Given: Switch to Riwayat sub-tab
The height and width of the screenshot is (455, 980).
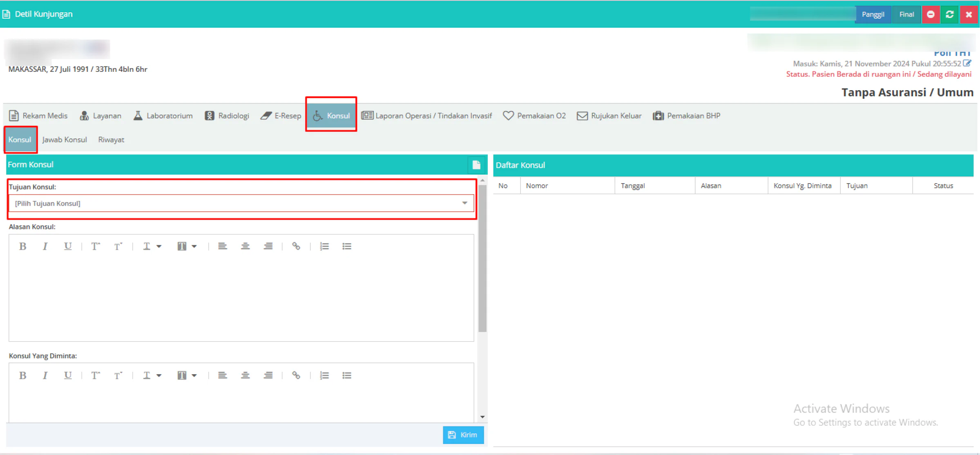Looking at the screenshot, I should (x=111, y=140).
